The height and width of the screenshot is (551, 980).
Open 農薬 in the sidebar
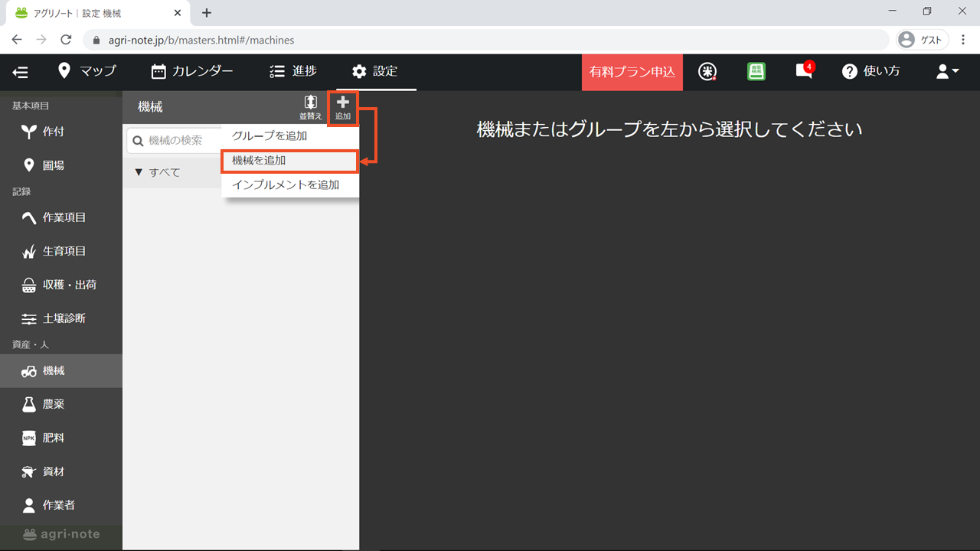coord(54,404)
